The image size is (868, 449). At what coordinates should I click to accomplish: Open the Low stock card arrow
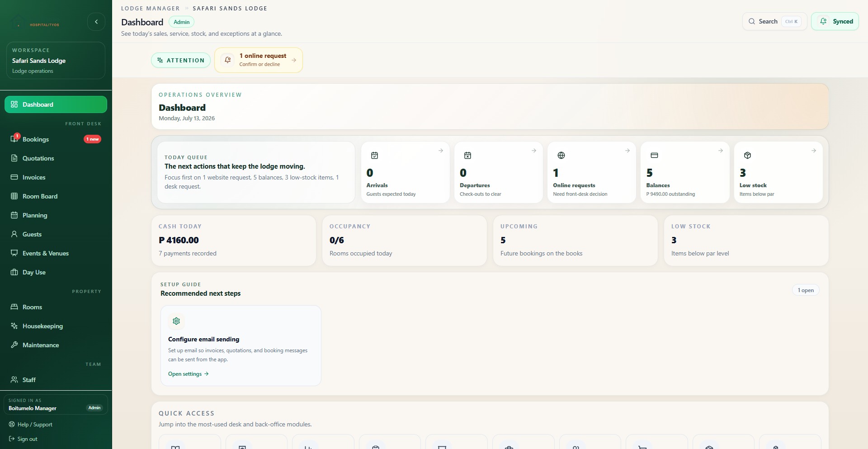[814, 151]
